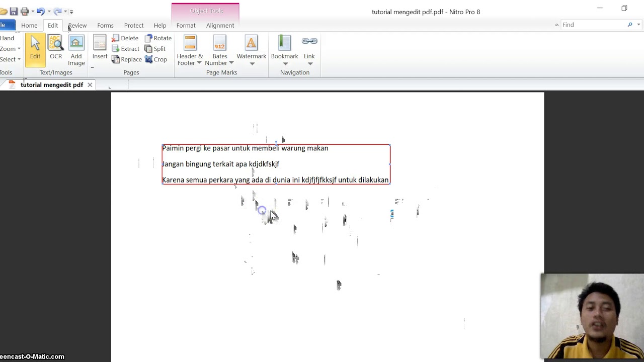Open the Help ribbon tab
Image resolution: width=644 pixels, height=362 pixels.
pos(160,25)
